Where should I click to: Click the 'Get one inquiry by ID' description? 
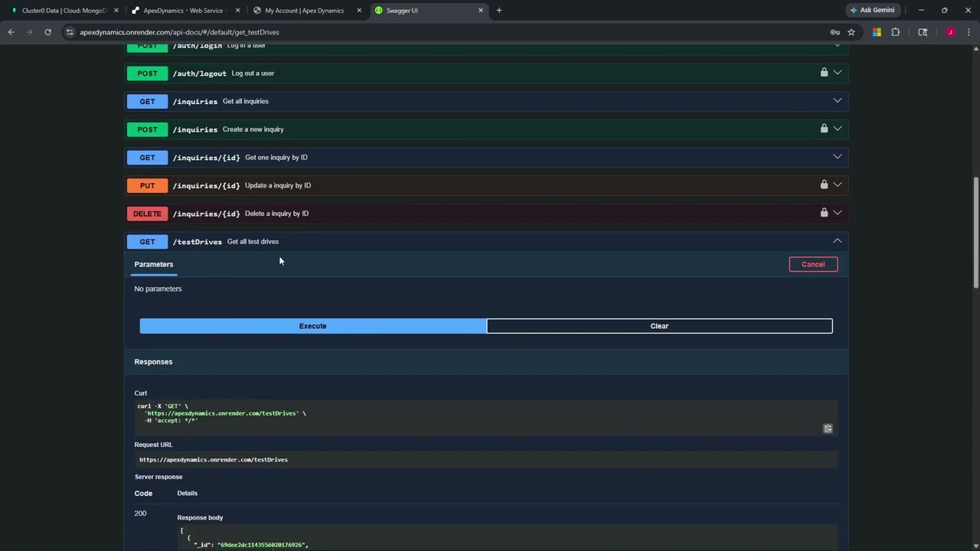(x=276, y=157)
